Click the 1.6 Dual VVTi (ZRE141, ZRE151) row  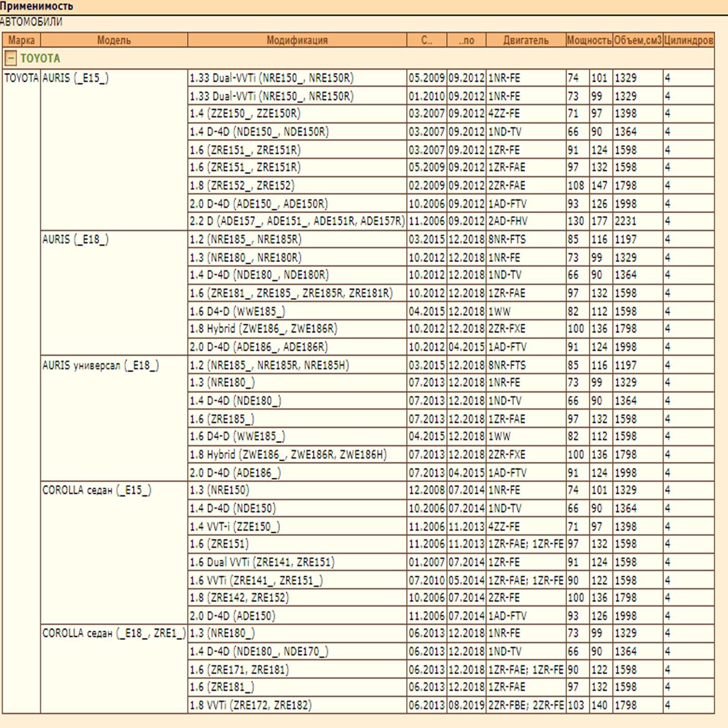(x=262, y=562)
